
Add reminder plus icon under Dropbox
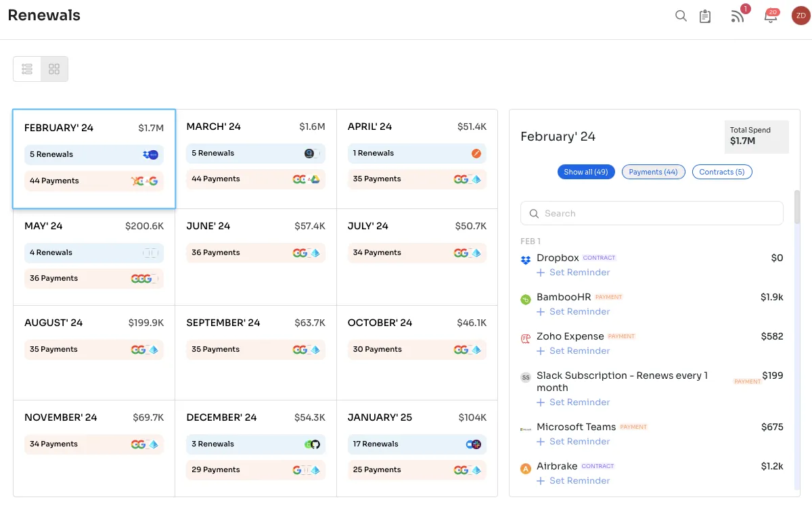point(541,273)
